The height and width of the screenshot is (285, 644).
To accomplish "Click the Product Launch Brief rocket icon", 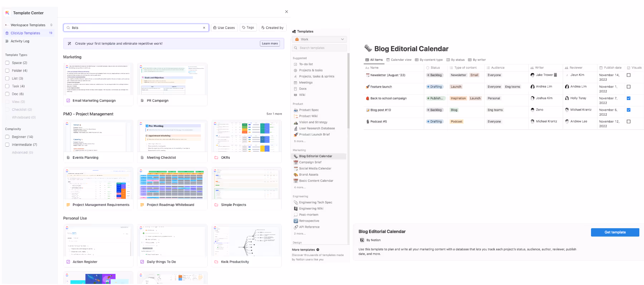I will pos(296,134).
